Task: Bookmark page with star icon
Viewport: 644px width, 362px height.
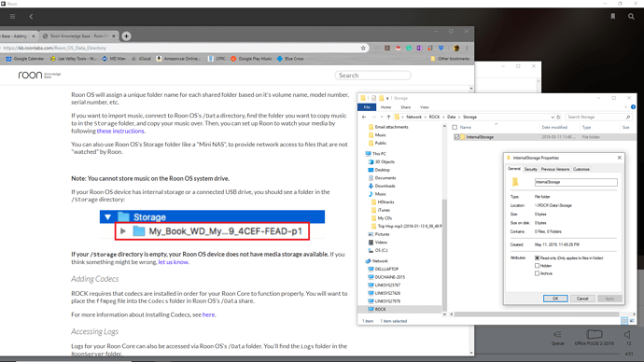Action: 363,48
